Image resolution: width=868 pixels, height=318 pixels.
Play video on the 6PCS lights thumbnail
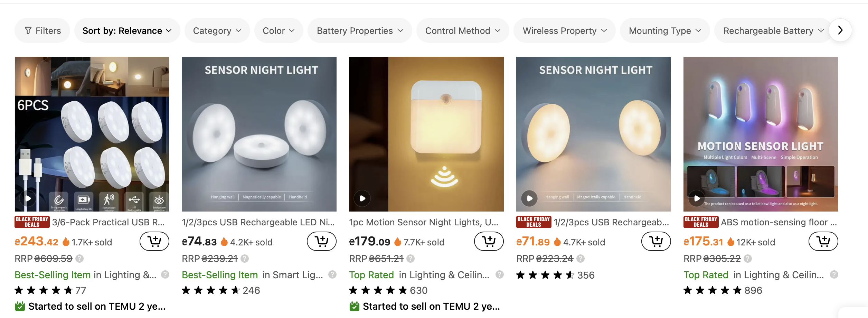click(28, 198)
